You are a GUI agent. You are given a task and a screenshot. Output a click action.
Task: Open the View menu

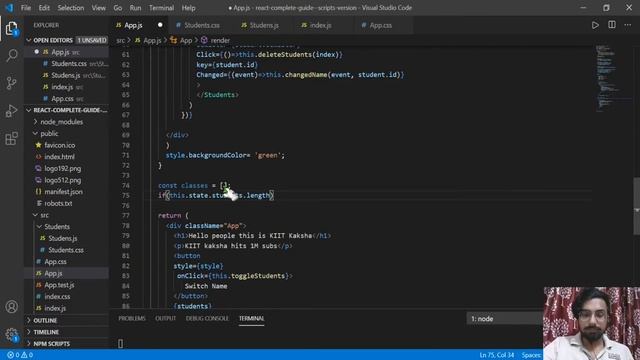98,8
